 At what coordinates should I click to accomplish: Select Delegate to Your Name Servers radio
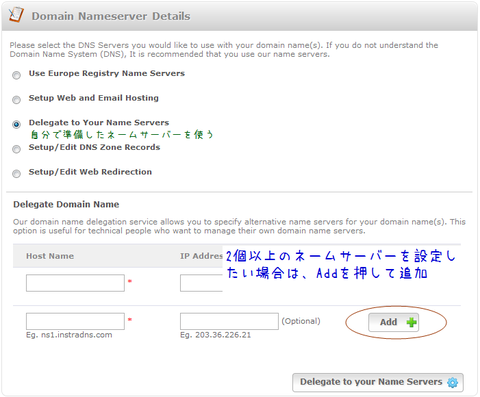click(16, 124)
